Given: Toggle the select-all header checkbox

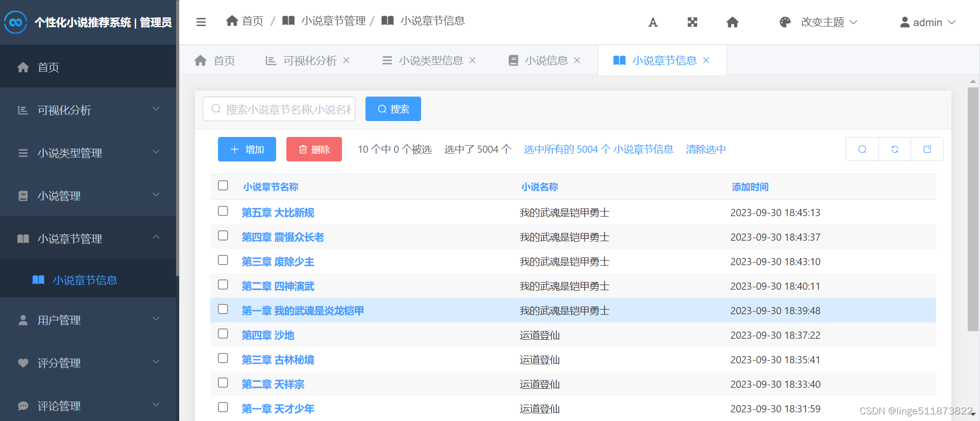Looking at the screenshot, I should click(223, 185).
